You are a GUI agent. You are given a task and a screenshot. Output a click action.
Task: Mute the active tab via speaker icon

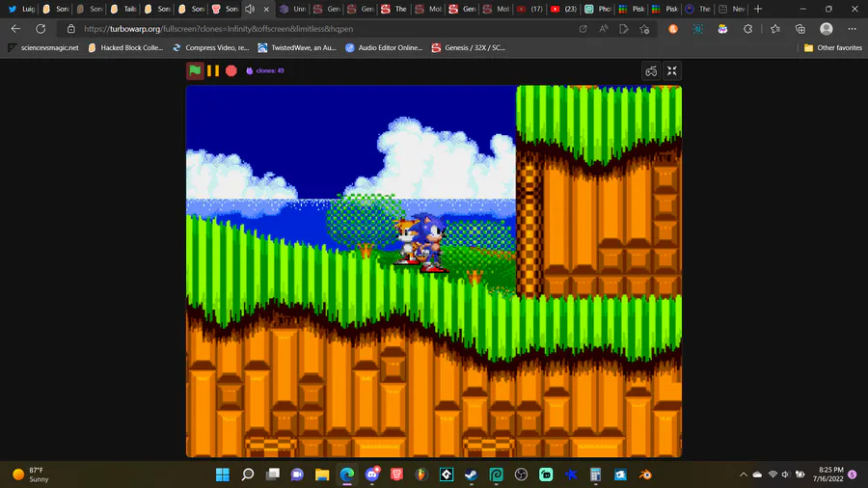(x=250, y=9)
